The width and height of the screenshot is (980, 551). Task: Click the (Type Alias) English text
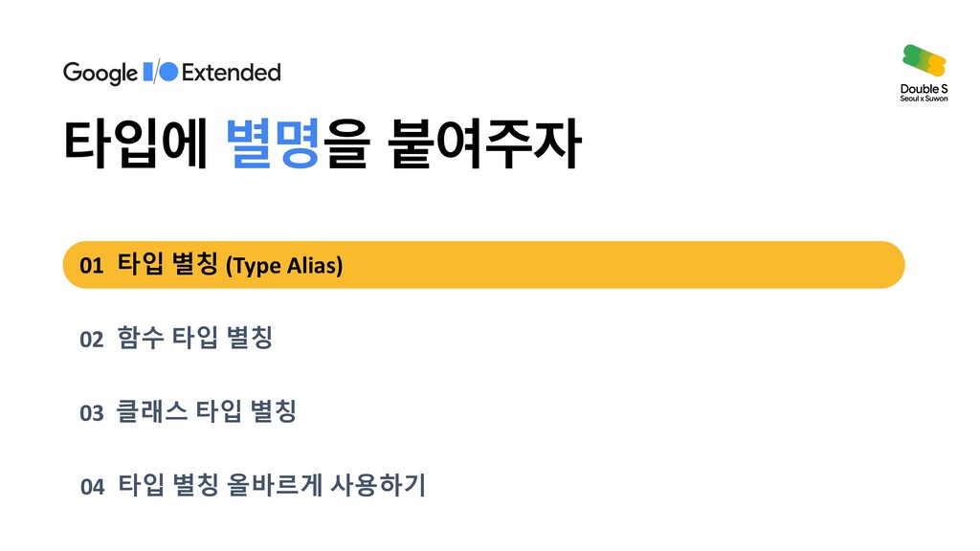tap(284, 266)
